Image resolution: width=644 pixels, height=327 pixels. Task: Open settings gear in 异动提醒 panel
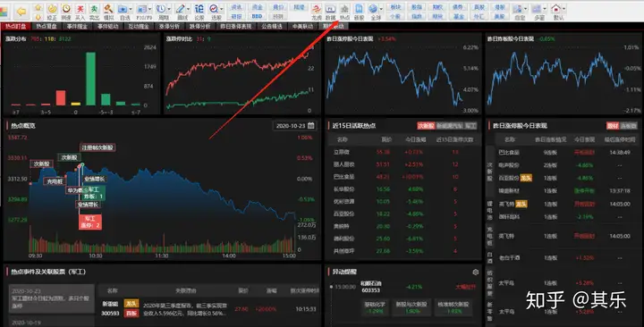(x=476, y=272)
